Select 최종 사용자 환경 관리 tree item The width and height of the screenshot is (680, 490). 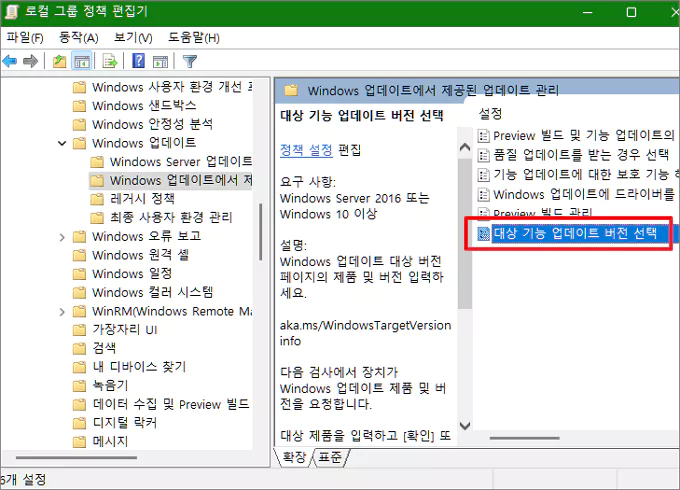pyautogui.click(x=171, y=217)
